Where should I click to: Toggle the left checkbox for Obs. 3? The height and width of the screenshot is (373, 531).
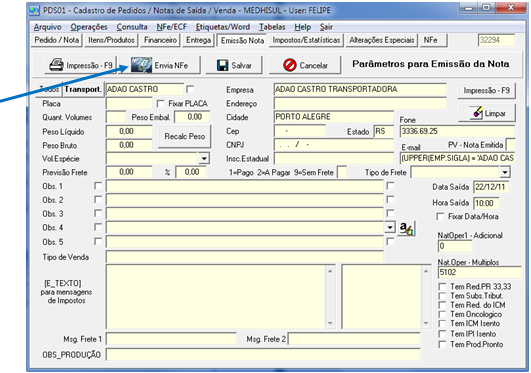click(x=98, y=213)
